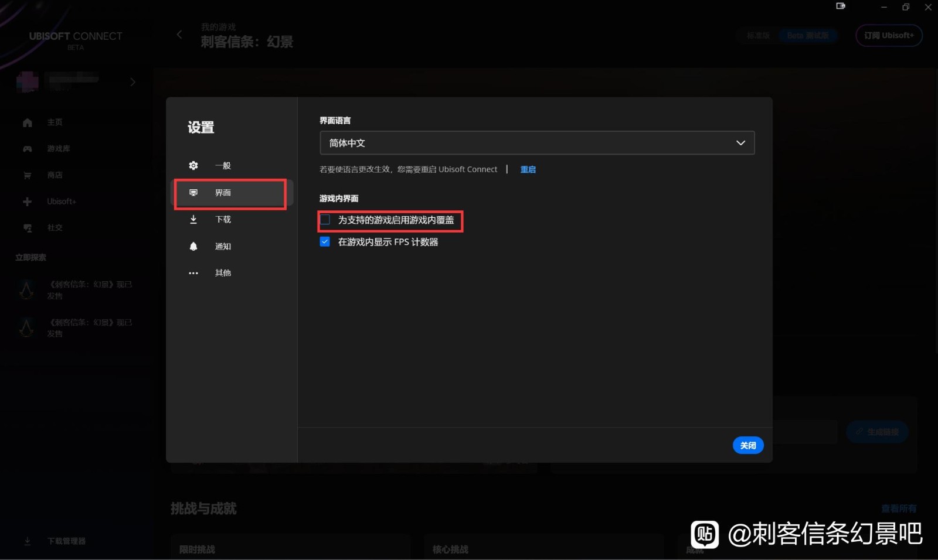Screen dimensions: 938x560
Task: Expand the user profile chevron in sidebar
Action: 132,82
